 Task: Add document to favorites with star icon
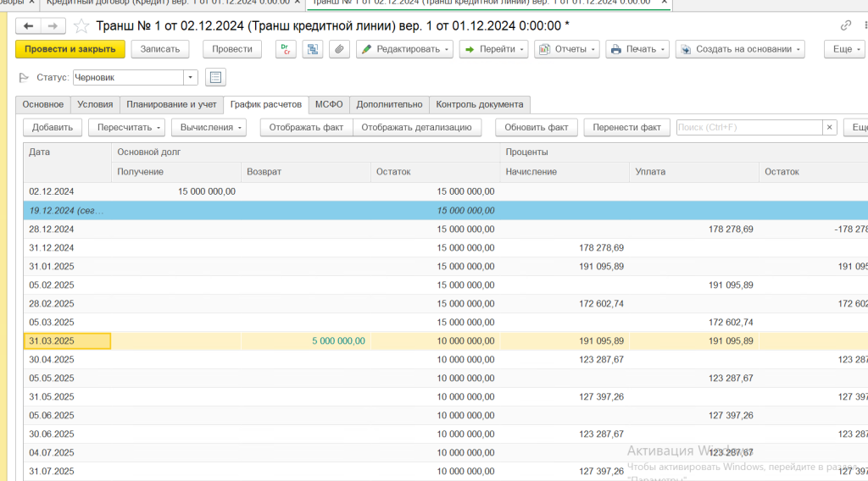coord(81,26)
